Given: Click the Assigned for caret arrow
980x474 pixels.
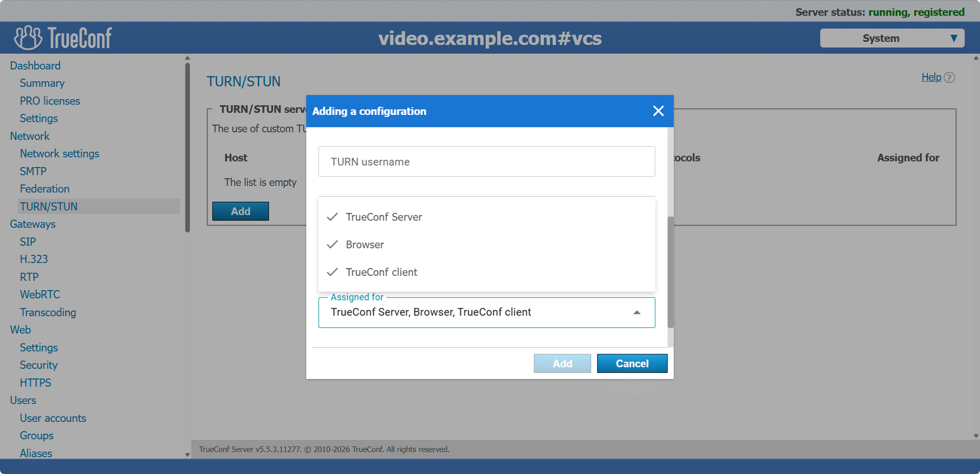Looking at the screenshot, I should click(x=636, y=313).
